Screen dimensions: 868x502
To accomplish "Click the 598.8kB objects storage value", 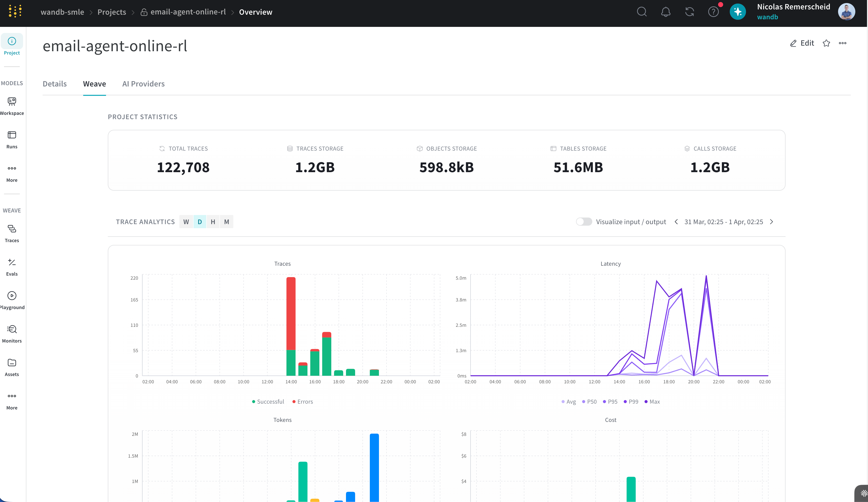I will (446, 167).
